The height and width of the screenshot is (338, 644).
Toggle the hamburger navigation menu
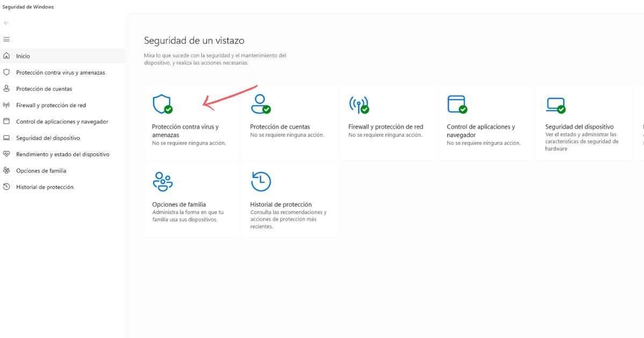[6, 40]
